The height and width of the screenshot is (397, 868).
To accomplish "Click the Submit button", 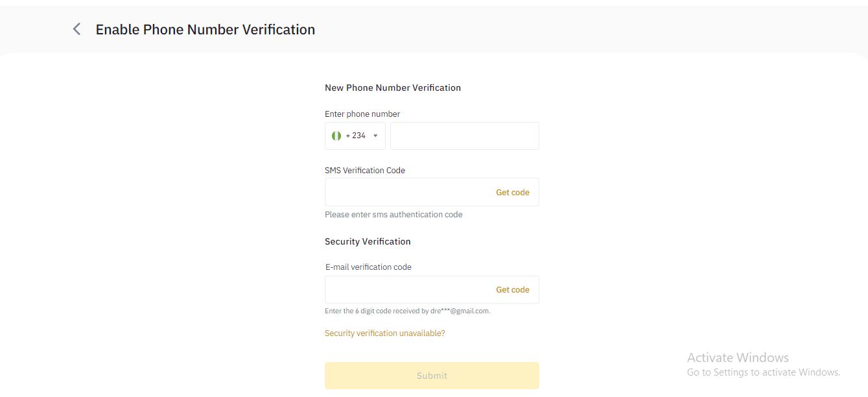I will click(432, 376).
